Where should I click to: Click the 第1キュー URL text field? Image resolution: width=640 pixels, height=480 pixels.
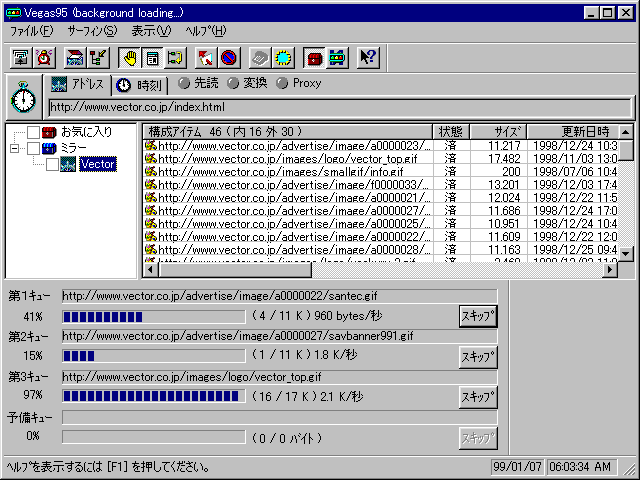click(x=280, y=296)
